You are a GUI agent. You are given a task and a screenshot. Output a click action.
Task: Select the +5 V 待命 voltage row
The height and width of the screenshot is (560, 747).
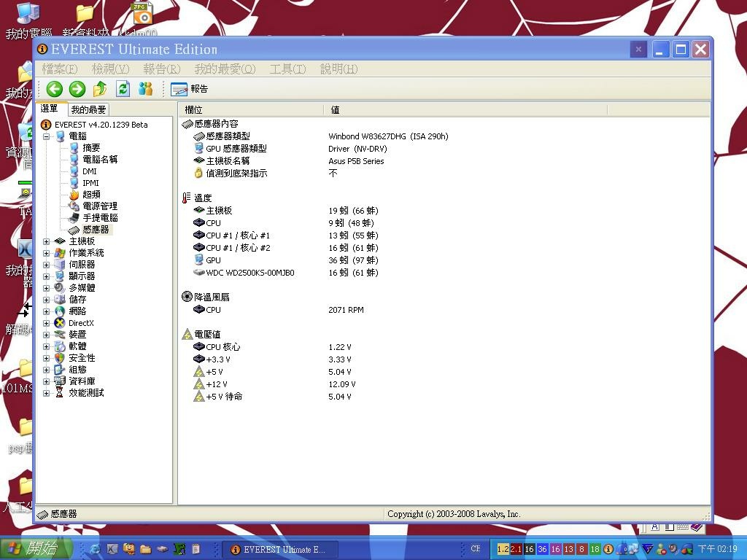[272, 397]
